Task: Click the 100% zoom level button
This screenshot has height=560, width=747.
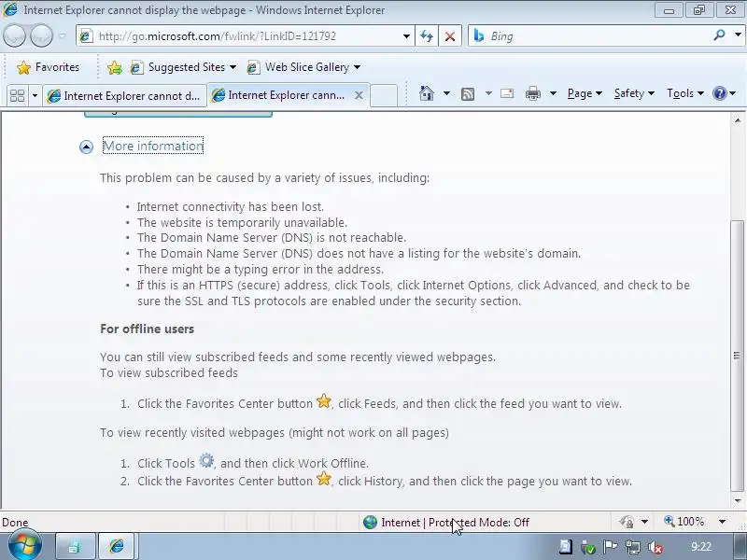Action: 684,522
